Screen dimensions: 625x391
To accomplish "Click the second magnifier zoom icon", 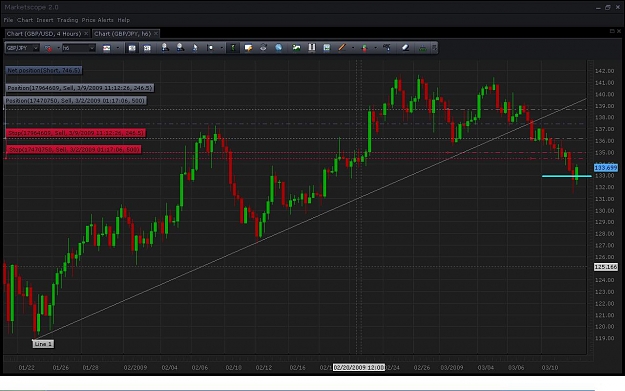I will click(180, 48).
